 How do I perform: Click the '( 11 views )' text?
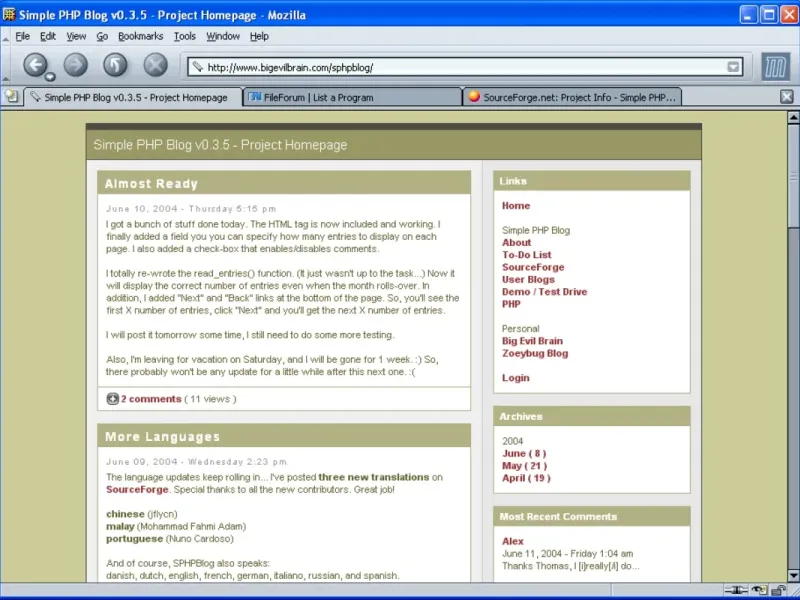tap(210, 399)
